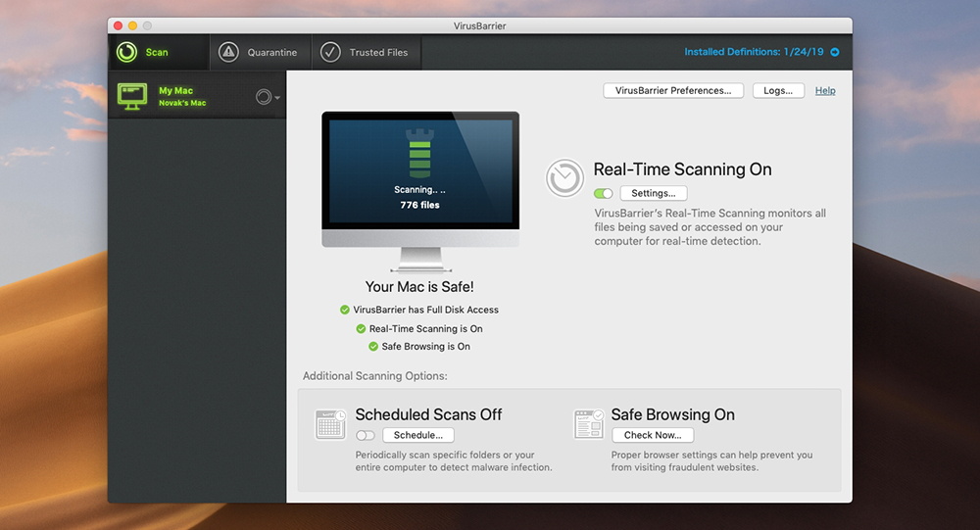This screenshot has height=530, width=980.
Task: Click the Safe Browsing browser icon
Action: [x=589, y=424]
